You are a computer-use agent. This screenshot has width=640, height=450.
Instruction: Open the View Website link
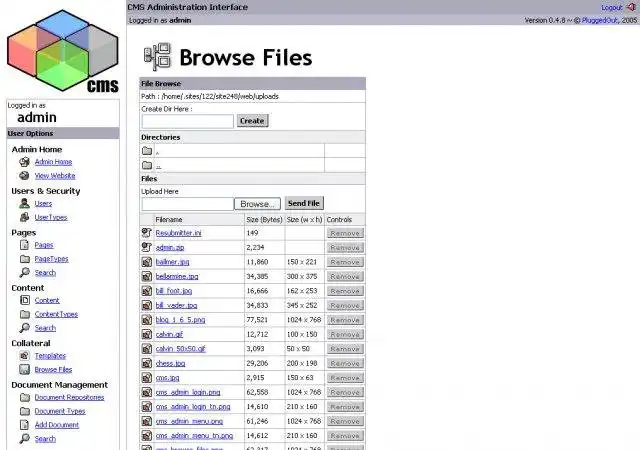pyautogui.click(x=55, y=176)
